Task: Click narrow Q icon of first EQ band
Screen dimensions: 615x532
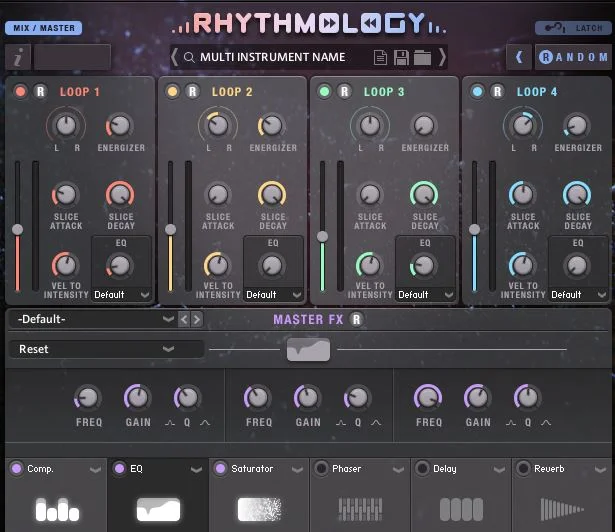Action: pos(170,423)
